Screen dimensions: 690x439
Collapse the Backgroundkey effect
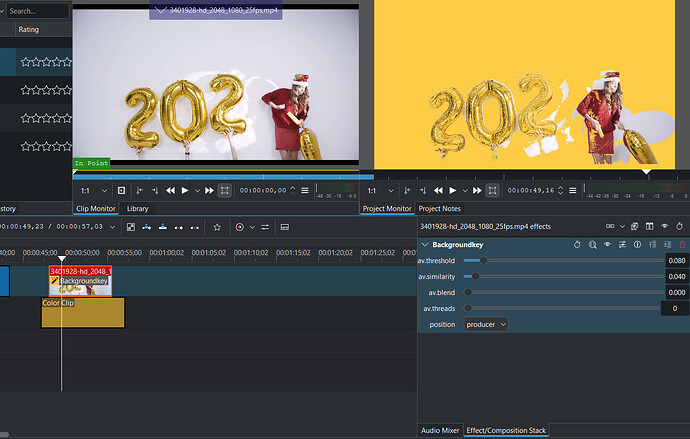pyautogui.click(x=425, y=245)
